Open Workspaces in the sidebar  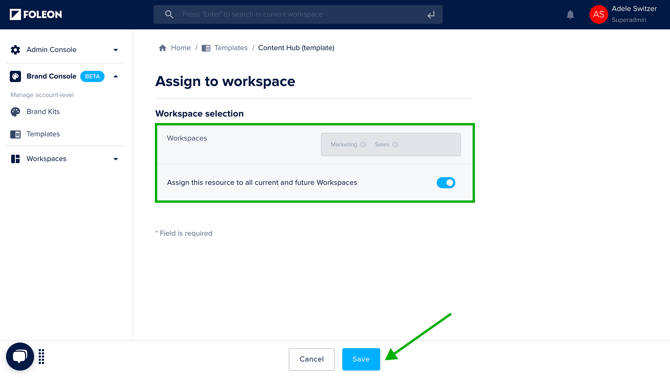tap(46, 159)
